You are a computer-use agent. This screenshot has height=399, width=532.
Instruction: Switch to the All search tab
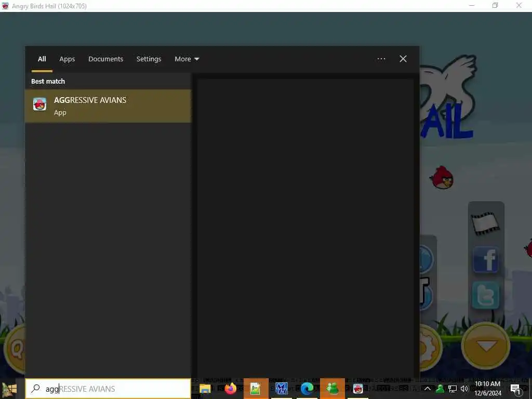pyautogui.click(x=42, y=59)
